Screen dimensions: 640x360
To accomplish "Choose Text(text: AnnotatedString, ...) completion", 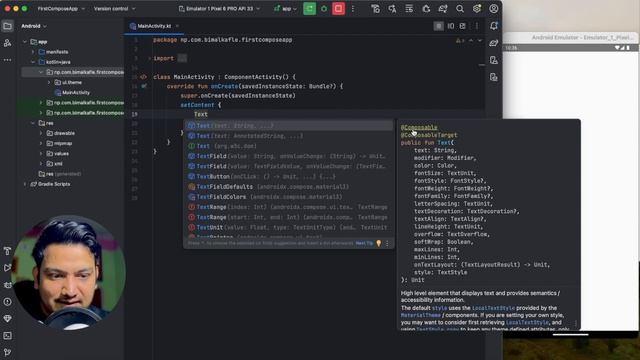I will 288,136.
